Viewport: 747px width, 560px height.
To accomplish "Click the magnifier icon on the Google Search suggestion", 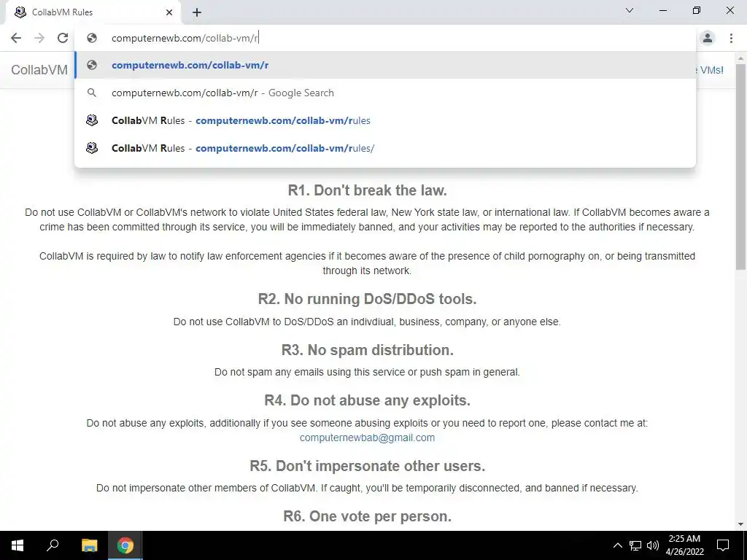I will point(92,93).
